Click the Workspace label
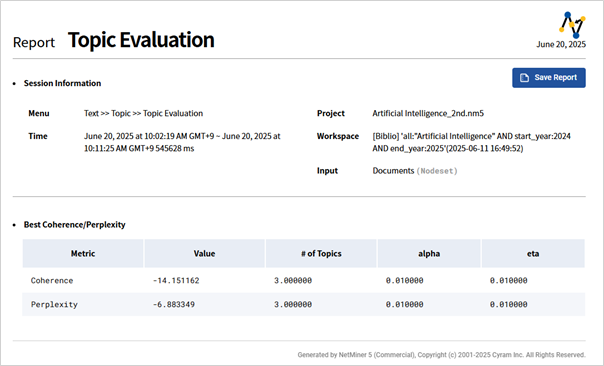Screen dimensions: 604x366 coord(338,136)
